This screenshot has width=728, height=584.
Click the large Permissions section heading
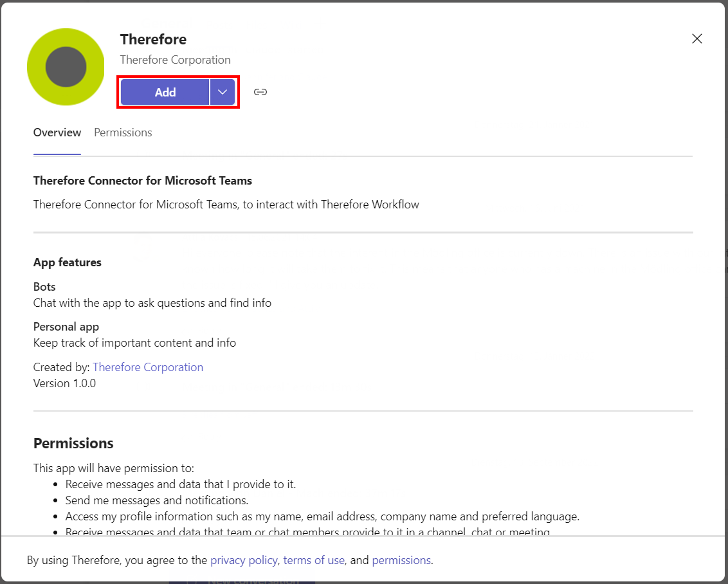coord(73,443)
